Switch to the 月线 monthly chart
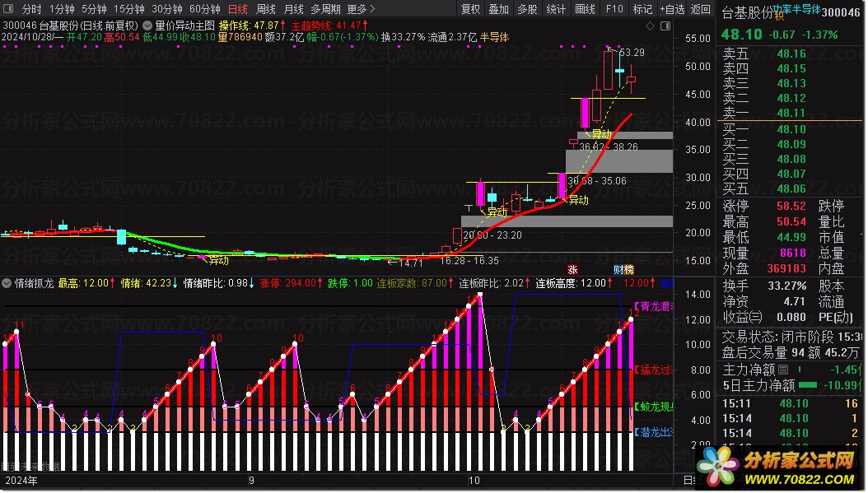The height and width of the screenshot is (493, 868). (x=293, y=9)
